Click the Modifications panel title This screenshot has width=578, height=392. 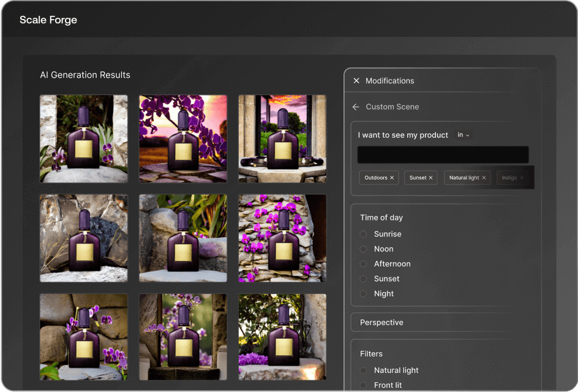click(389, 81)
